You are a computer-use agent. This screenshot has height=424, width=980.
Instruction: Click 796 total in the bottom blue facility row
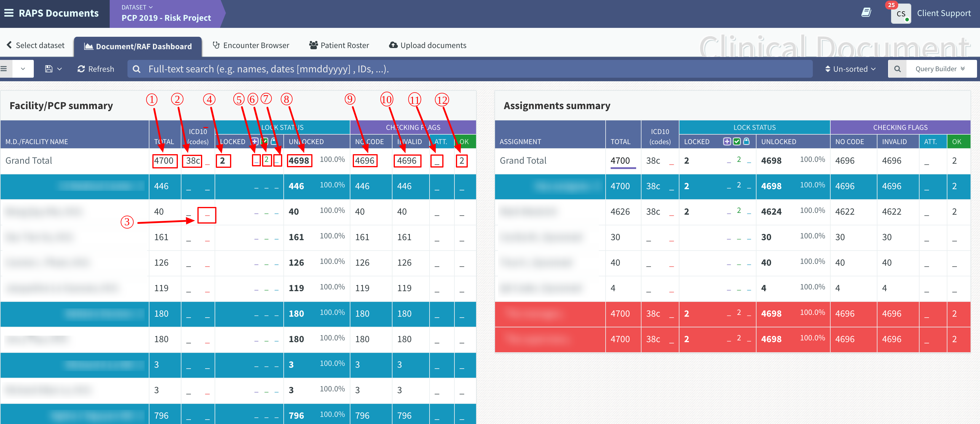[161, 416]
